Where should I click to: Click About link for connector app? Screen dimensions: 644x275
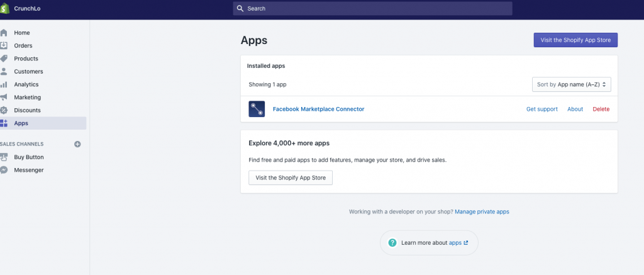tap(575, 109)
